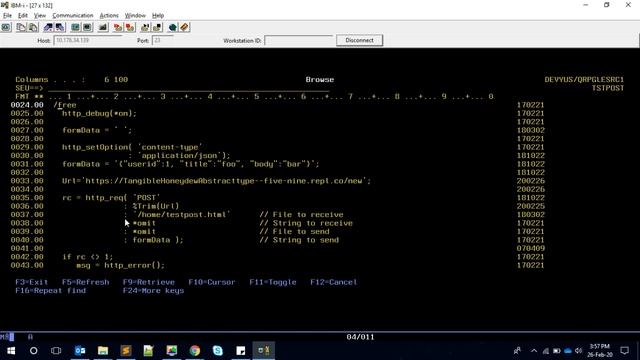Screen dimensions: 640x360
Task: Click the first red macro toolbar icon
Action: (x=118, y=27)
